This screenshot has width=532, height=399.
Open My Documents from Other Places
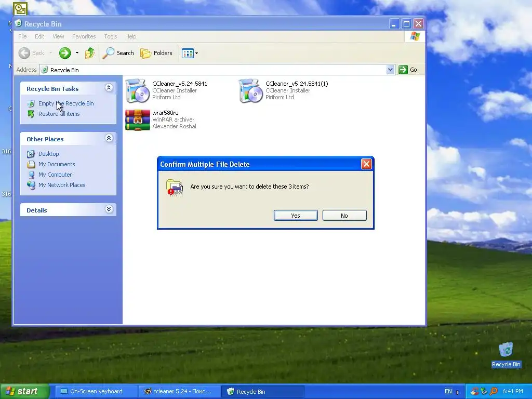57,164
